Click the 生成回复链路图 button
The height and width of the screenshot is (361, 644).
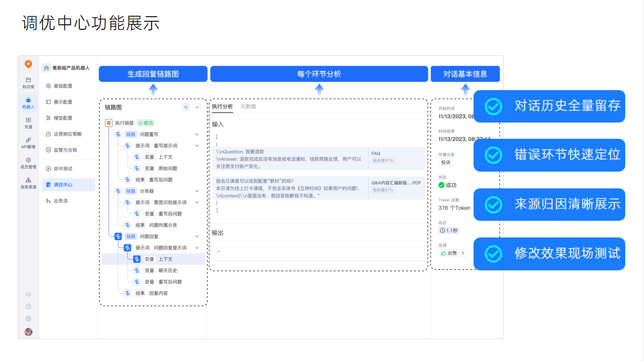(x=153, y=74)
